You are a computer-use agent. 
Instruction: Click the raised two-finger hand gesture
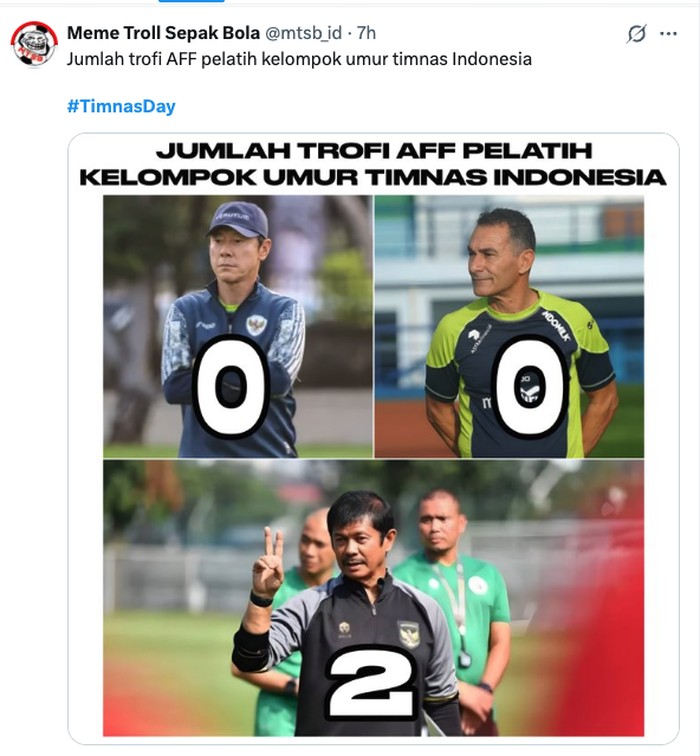(x=268, y=563)
